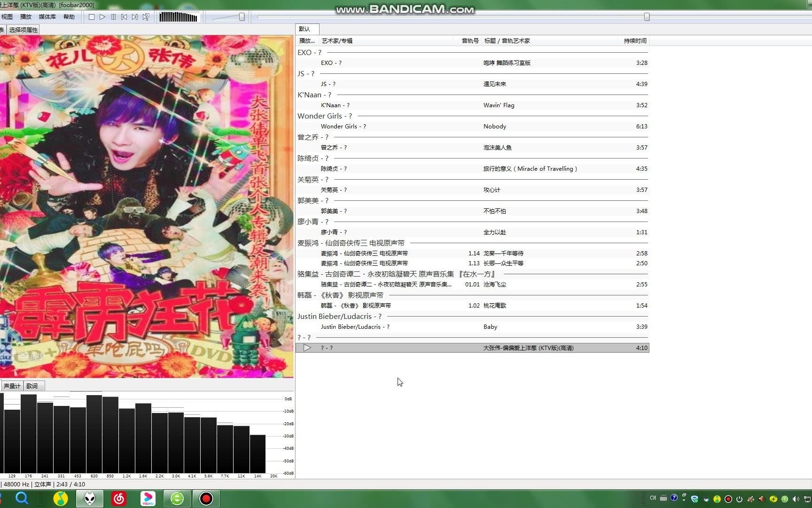Screen dimensions: 812x508
Task: Sort by 持续时间 column header
Action: [634, 41]
